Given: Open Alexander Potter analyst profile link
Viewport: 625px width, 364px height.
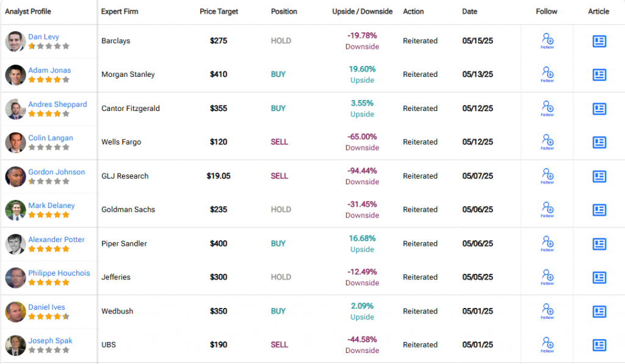Looking at the screenshot, I should point(56,240).
